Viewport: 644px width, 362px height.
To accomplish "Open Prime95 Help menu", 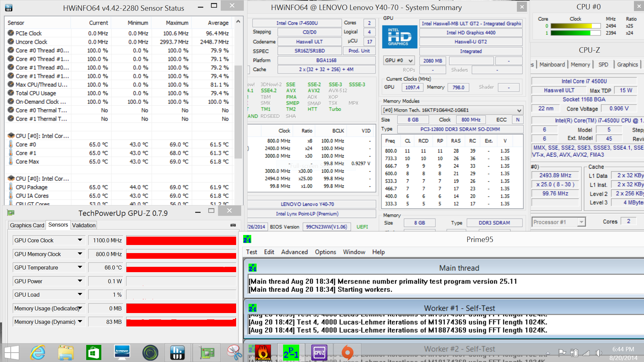I will click(378, 252).
